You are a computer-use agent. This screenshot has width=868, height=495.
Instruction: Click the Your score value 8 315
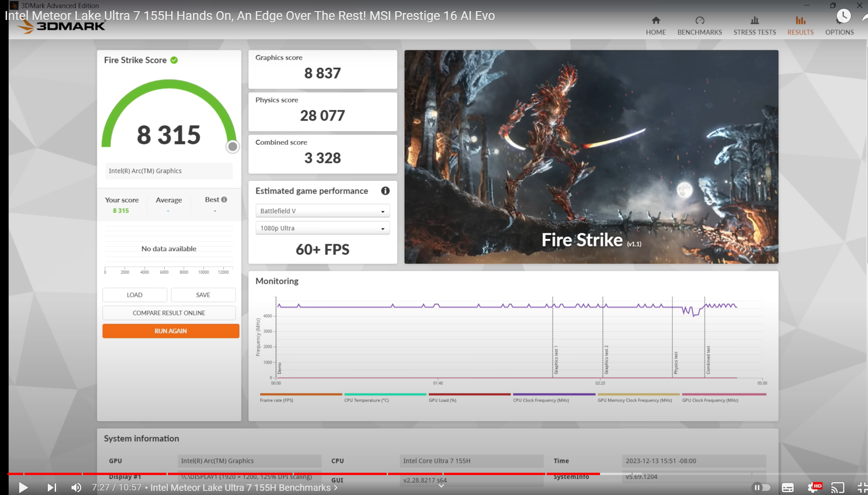121,211
